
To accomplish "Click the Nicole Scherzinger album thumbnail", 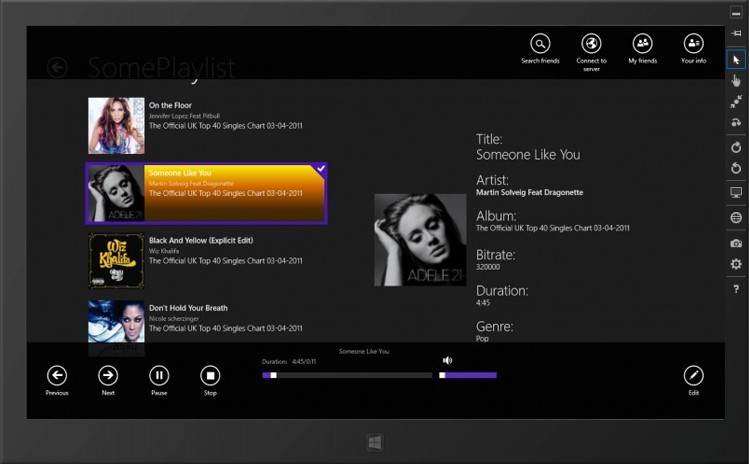I will (x=116, y=321).
